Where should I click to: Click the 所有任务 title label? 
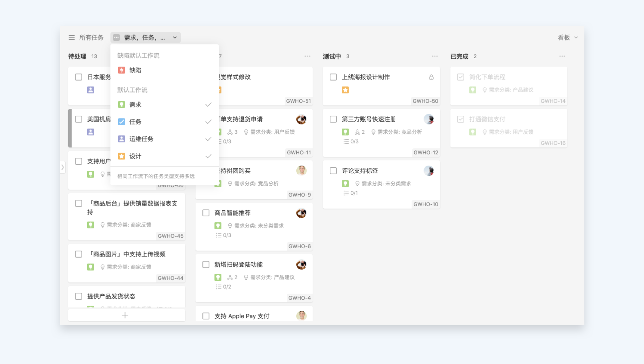[91, 38]
